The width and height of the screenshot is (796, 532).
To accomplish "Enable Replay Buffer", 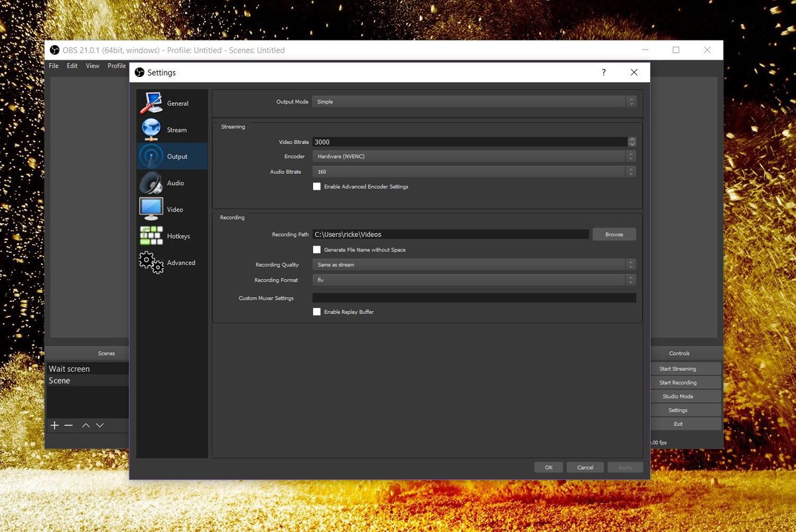I will (317, 312).
